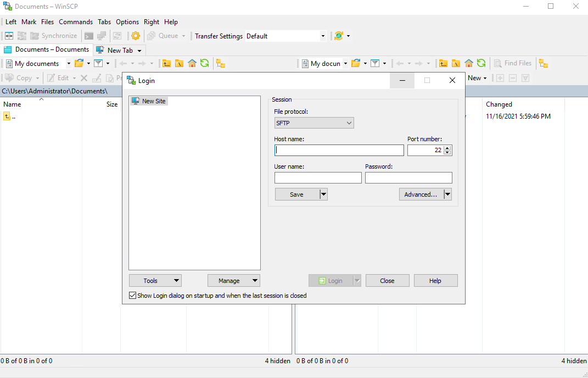The width and height of the screenshot is (588, 378).
Task: Increase the port number with up arrow
Action: pos(447,148)
